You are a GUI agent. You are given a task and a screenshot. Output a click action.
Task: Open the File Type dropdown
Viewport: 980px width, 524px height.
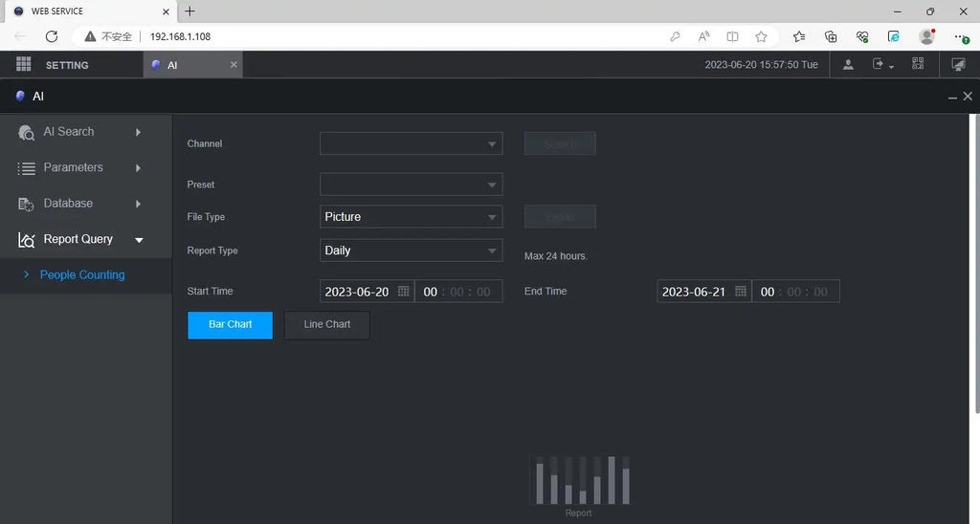(x=411, y=217)
